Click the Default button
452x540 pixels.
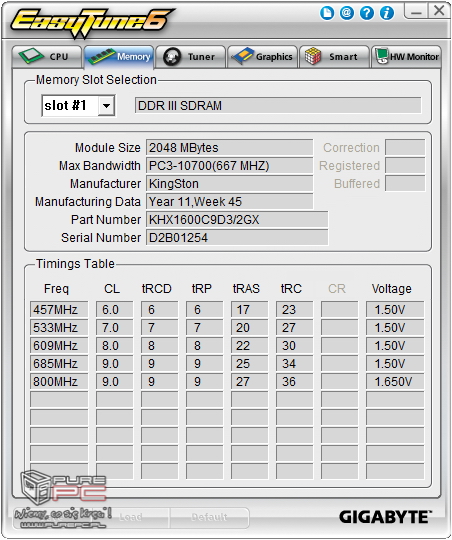[x=209, y=517]
